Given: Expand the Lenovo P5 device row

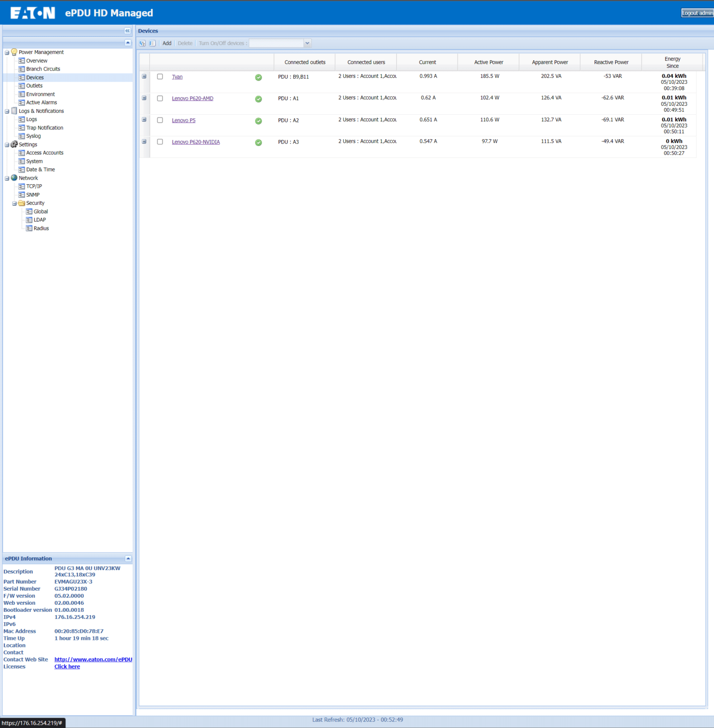Looking at the screenshot, I should click(144, 119).
